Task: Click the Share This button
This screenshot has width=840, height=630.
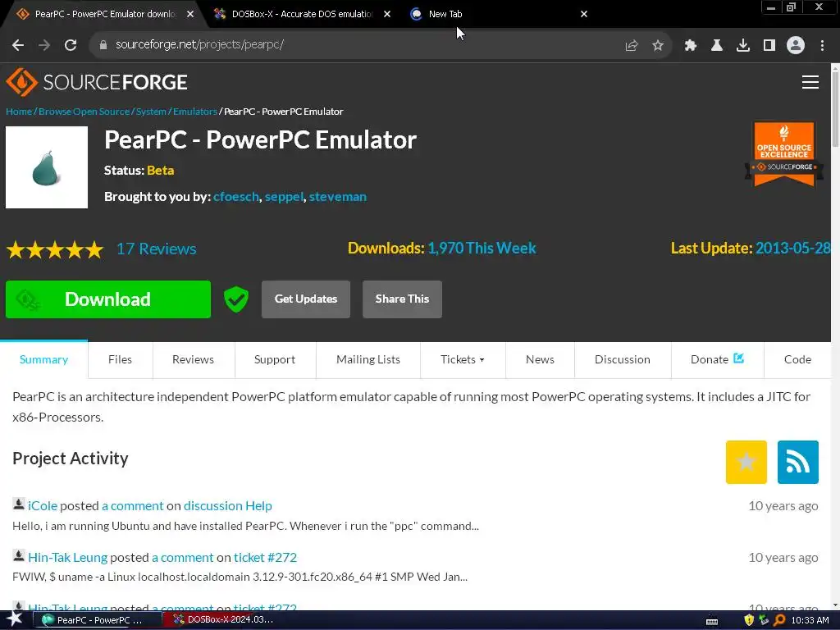Action: (402, 299)
